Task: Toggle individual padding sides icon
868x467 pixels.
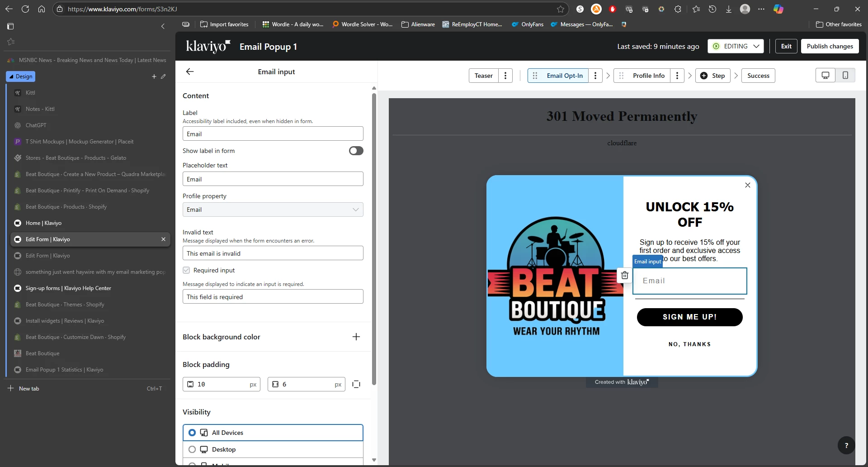Action: [356, 384]
